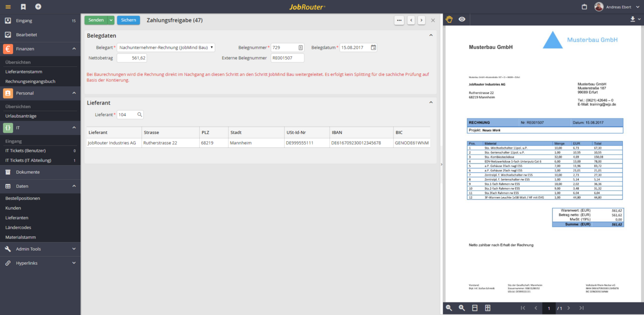The image size is (644, 315).
Task: Open the more options ellipsis button
Action: pyautogui.click(x=399, y=20)
